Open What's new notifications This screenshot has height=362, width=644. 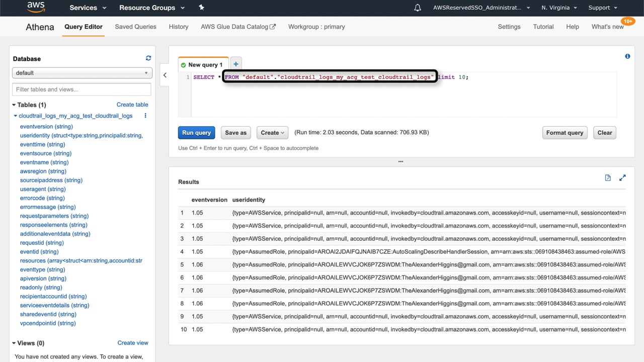pos(608,27)
